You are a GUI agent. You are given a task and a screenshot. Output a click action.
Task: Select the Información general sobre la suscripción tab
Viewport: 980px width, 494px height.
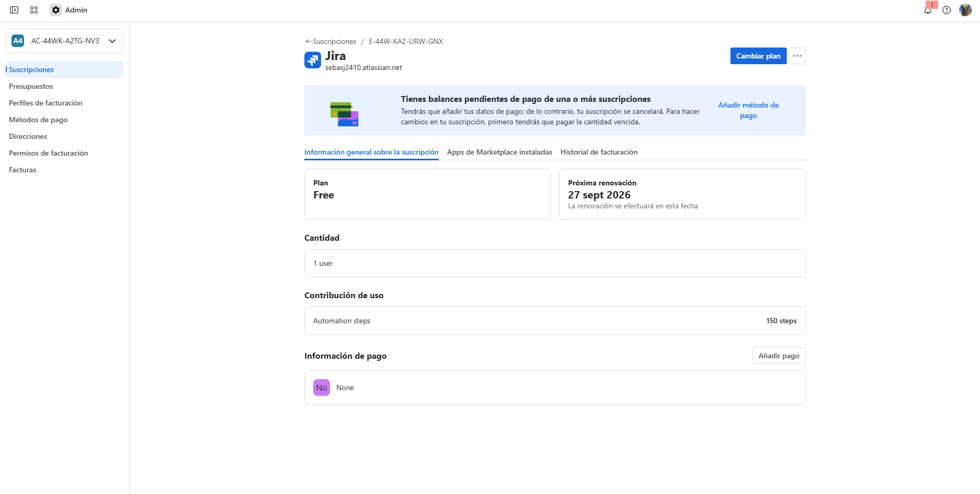click(x=371, y=152)
